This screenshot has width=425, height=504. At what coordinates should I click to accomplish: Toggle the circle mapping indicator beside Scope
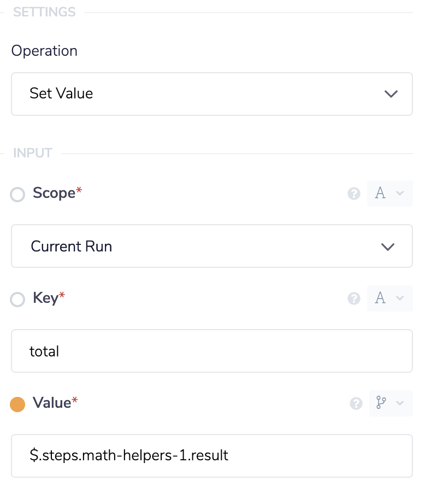click(17, 194)
